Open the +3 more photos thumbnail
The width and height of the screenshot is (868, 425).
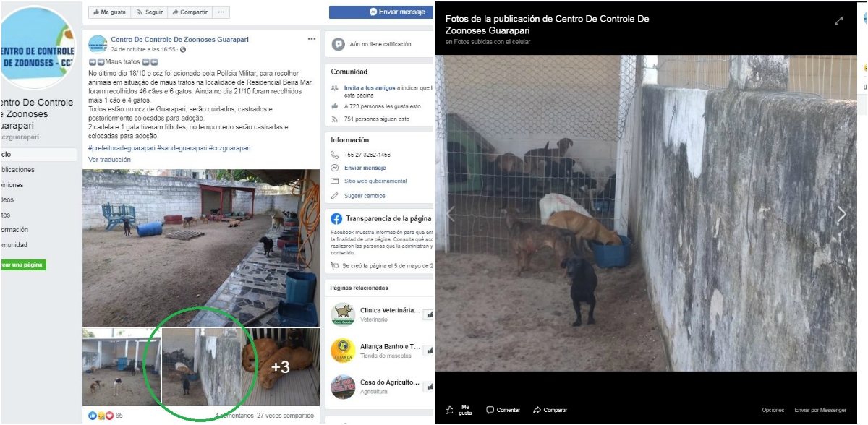pos(281,367)
